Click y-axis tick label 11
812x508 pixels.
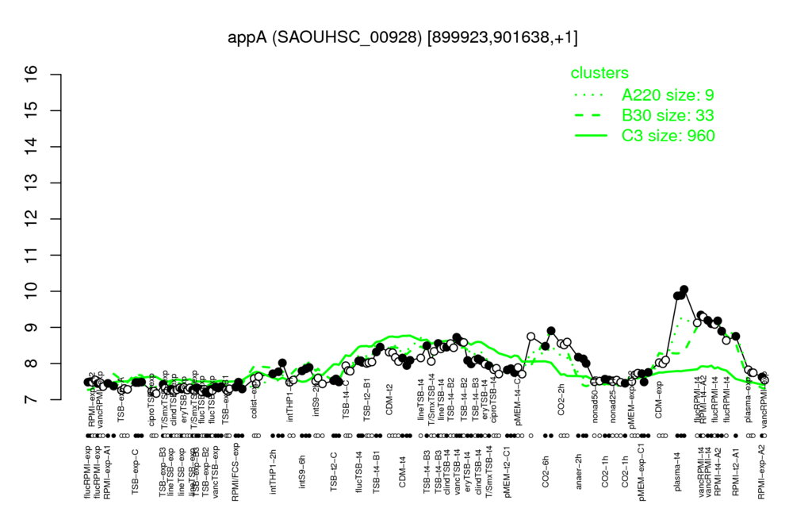pos(32,255)
